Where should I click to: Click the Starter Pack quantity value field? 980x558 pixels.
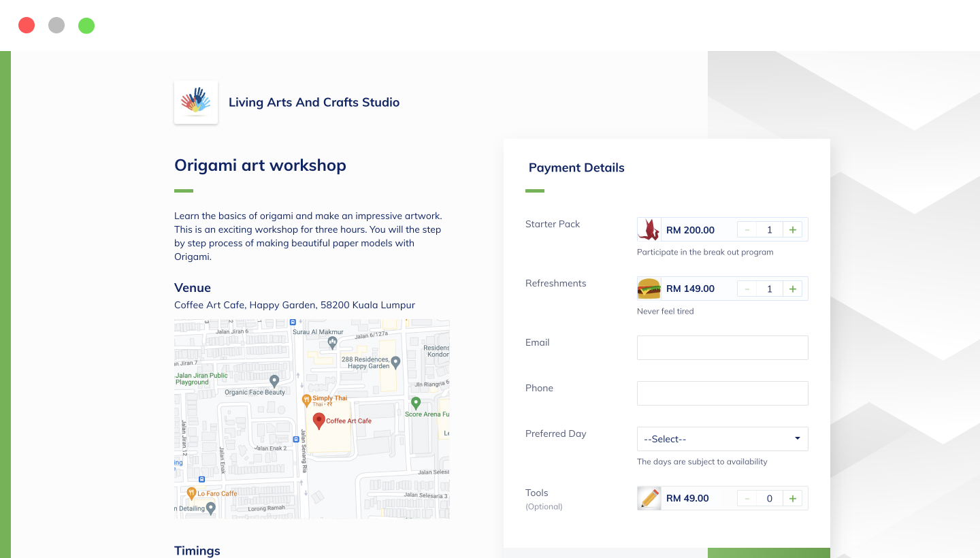coord(770,230)
